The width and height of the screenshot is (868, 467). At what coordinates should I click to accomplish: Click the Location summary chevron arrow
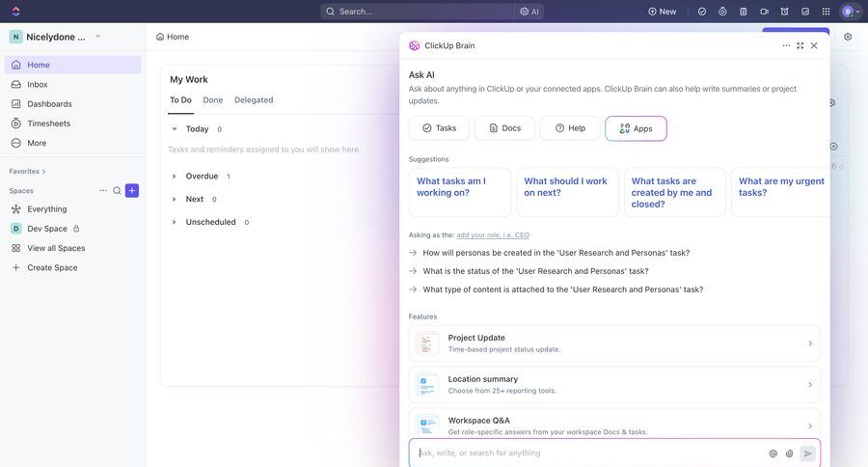click(x=810, y=384)
